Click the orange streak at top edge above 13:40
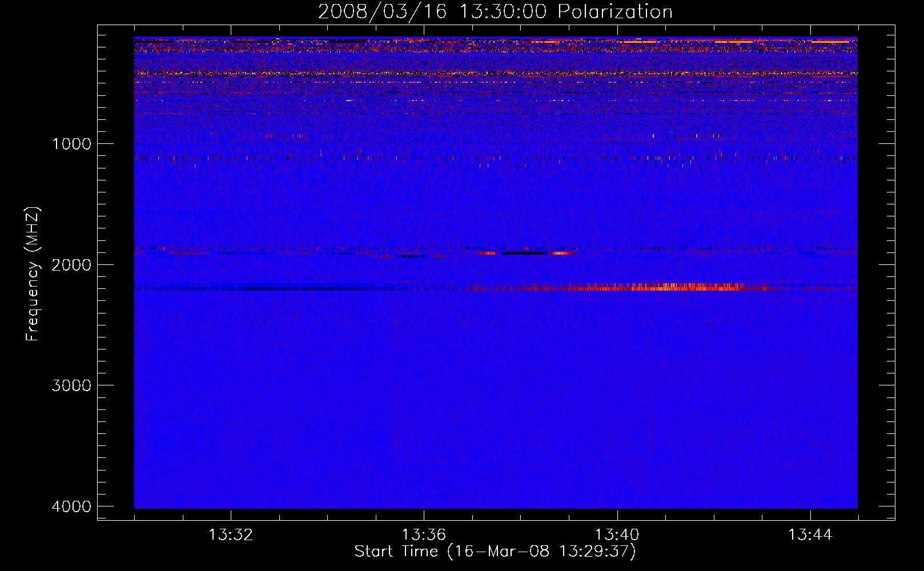 click(640, 42)
